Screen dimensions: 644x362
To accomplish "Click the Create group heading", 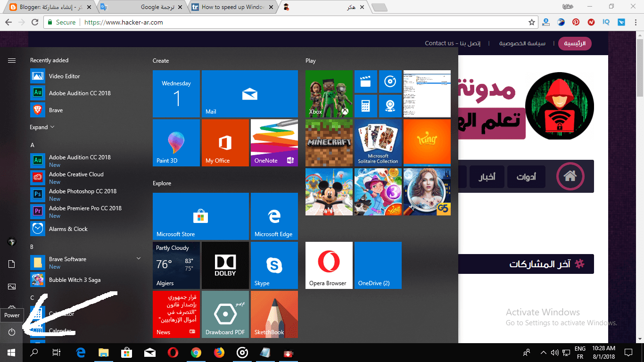I will (161, 61).
